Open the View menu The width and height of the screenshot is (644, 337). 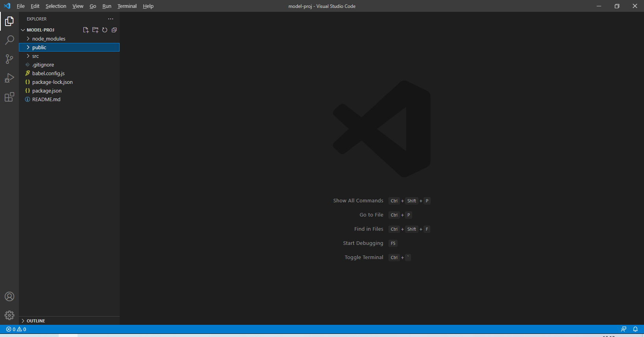(x=78, y=6)
